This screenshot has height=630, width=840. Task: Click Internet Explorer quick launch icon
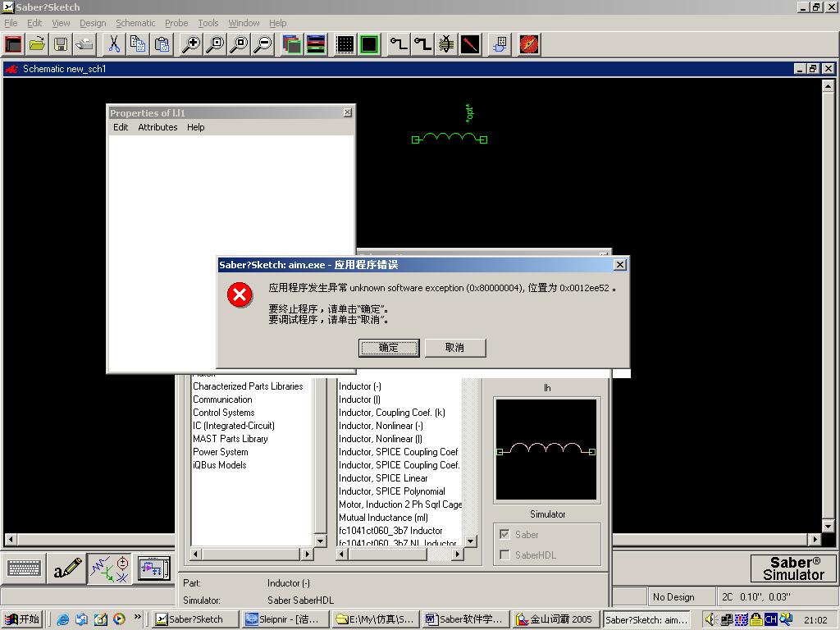(x=62, y=619)
